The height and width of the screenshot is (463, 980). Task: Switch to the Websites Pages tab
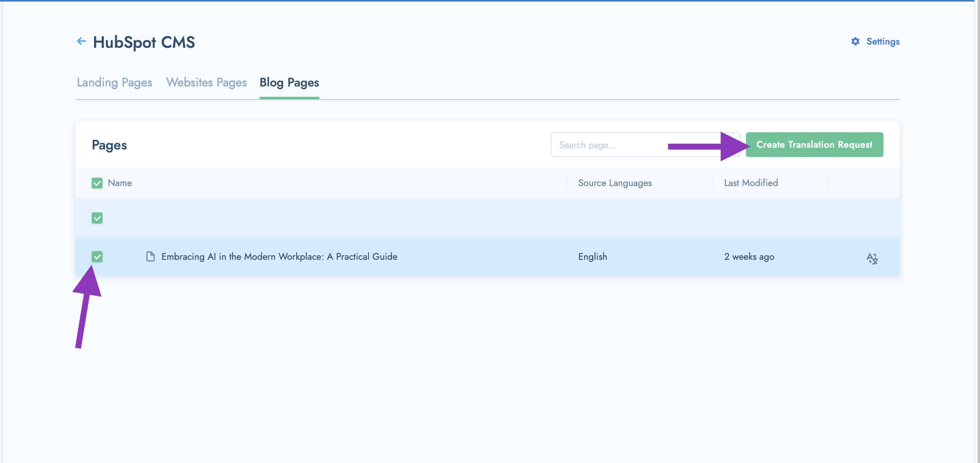207,82
